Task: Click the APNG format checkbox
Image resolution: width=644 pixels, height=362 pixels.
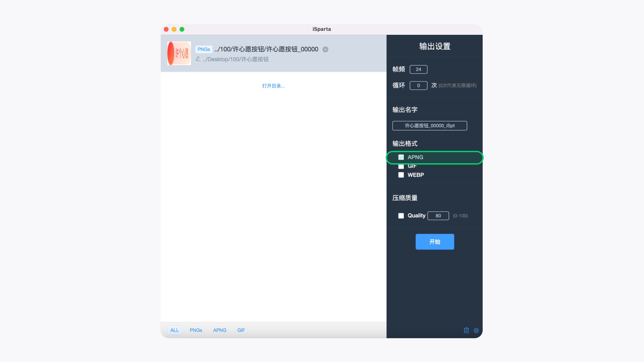Action: (x=401, y=157)
